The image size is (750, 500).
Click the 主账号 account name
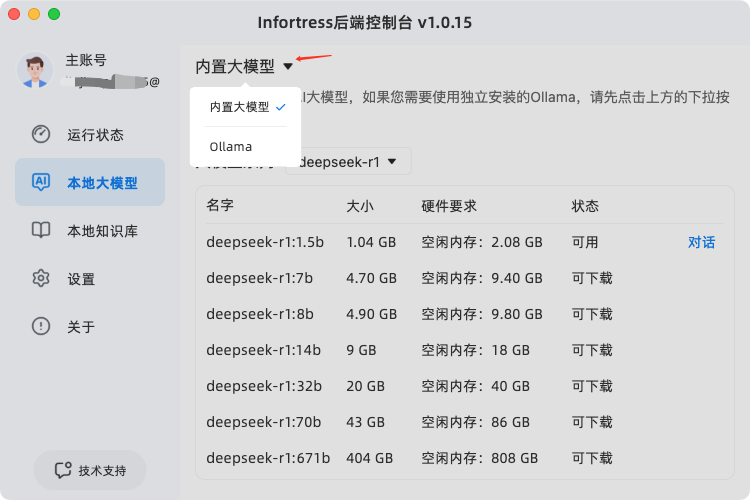point(86,60)
